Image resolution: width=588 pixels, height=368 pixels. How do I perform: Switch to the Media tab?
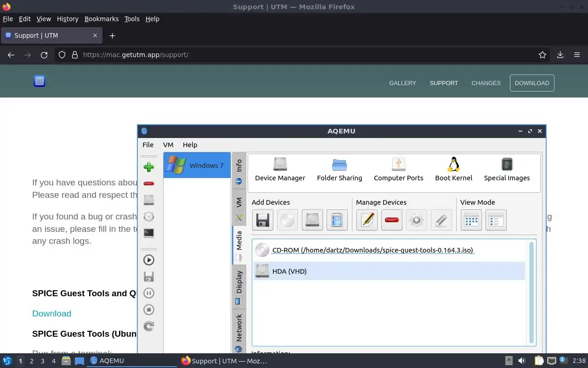(239, 245)
